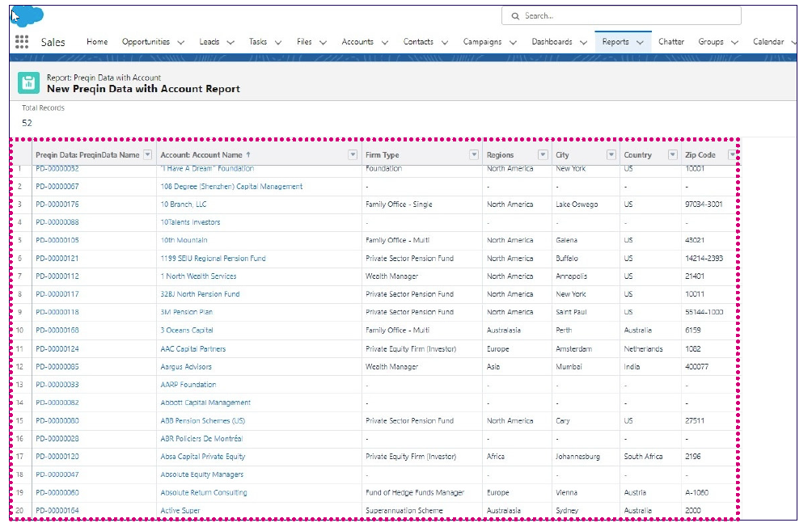
Task: Focus the Search input field
Action: 621,16
